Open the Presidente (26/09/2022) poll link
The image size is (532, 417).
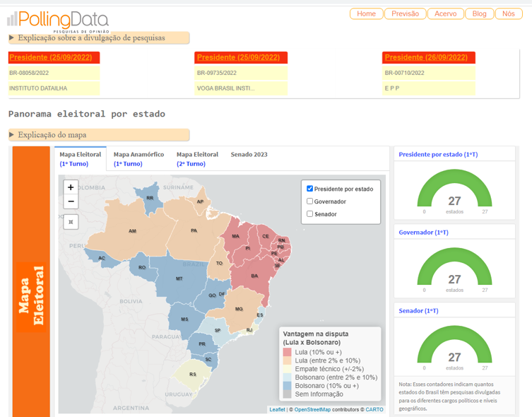pos(429,57)
